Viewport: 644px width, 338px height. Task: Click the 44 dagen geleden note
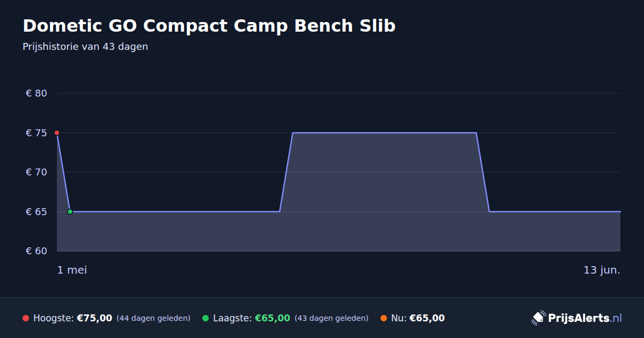pyautogui.click(x=153, y=318)
